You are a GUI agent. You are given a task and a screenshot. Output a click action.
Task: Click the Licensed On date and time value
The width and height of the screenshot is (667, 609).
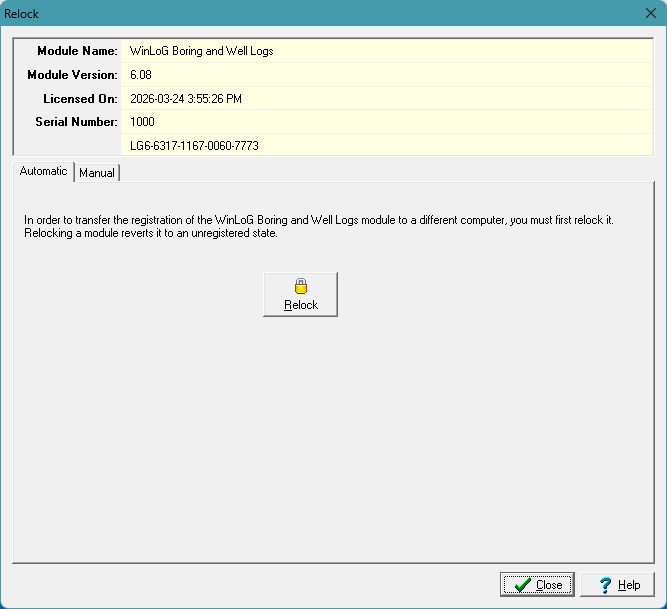pyautogui.click(x=186, y=99)
